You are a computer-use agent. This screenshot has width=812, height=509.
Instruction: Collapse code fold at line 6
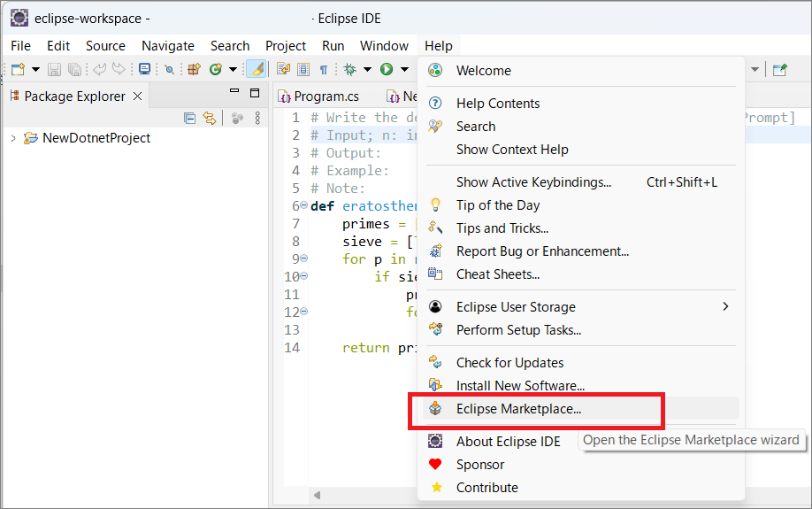(x=303, y=206)
